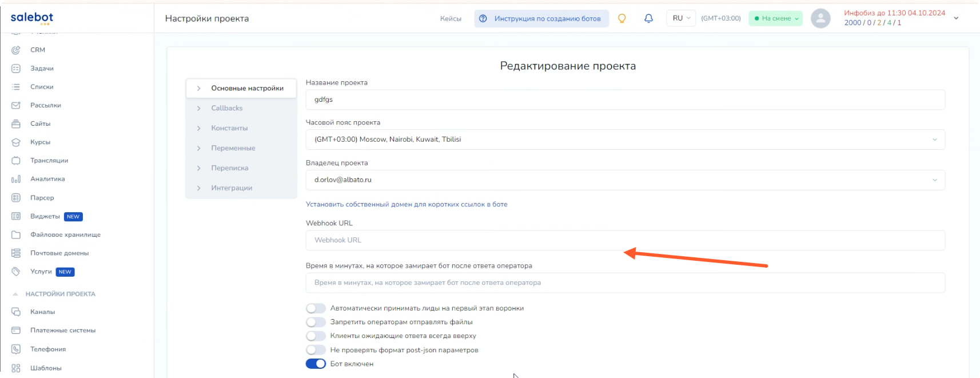Click the Телефония phone icon
Image resolution: width=980 pixels, height=378 pixels.
pyautogui.click(x=16, y=349)
